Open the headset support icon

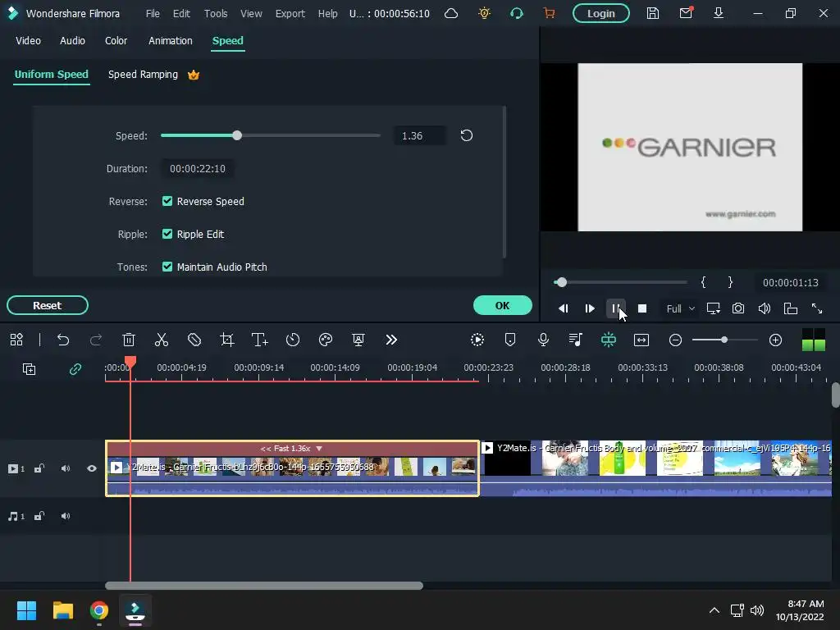[x=517, y=13]
